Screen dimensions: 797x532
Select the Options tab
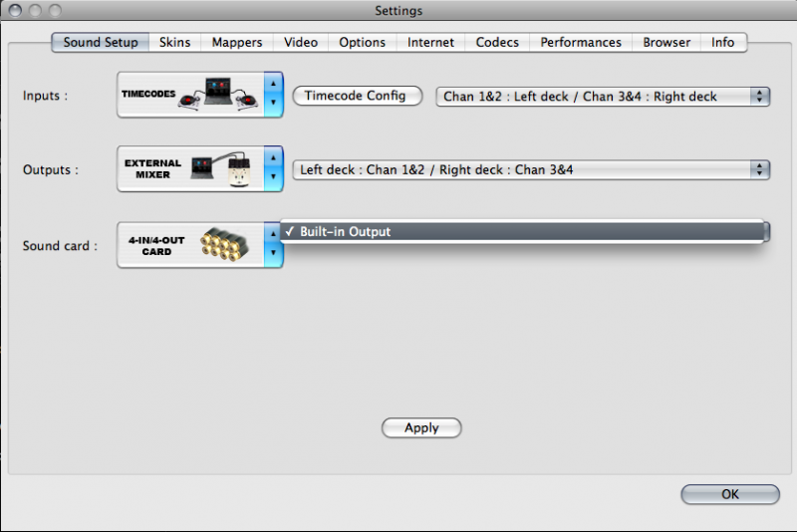click(362, 43)
